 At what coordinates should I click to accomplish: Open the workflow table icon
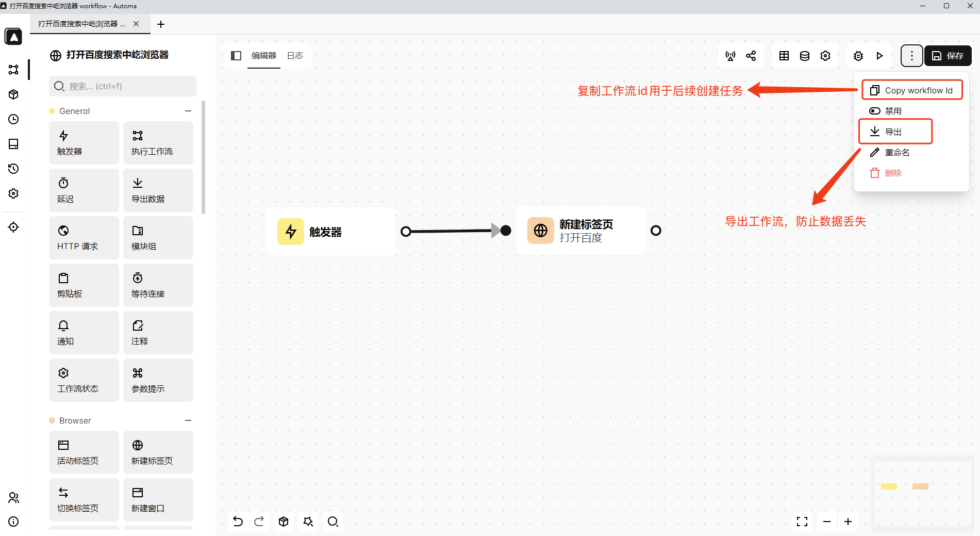coord(784,56)
